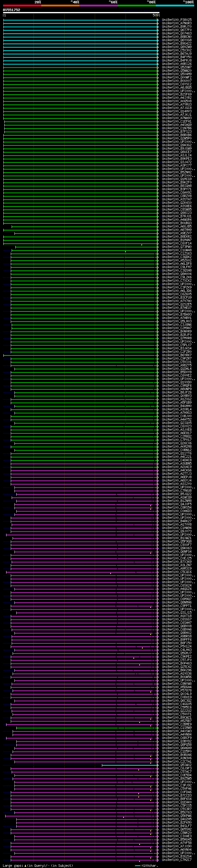Select hit label UniRef100_C6YSC2
197x868 pixels.
(x=177, y=84)
